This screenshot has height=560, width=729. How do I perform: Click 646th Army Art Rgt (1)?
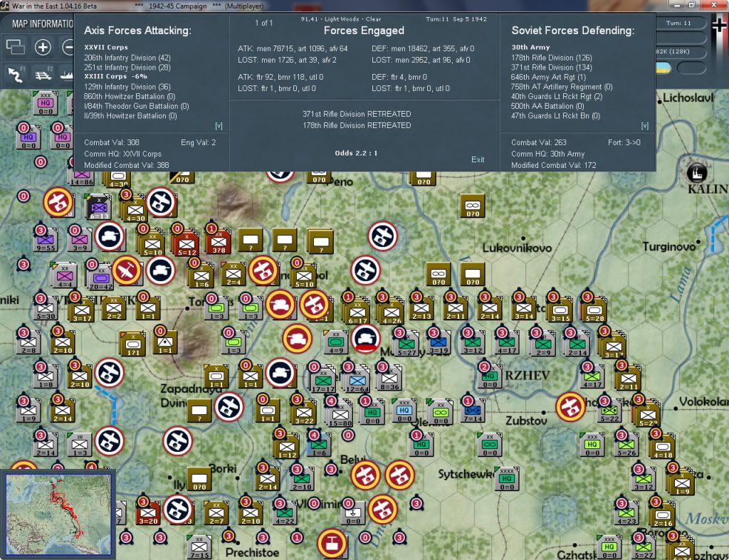548,77
